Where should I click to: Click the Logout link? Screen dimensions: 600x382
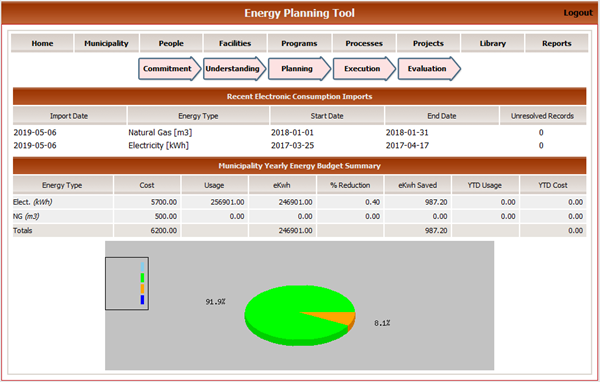[577, 13]
